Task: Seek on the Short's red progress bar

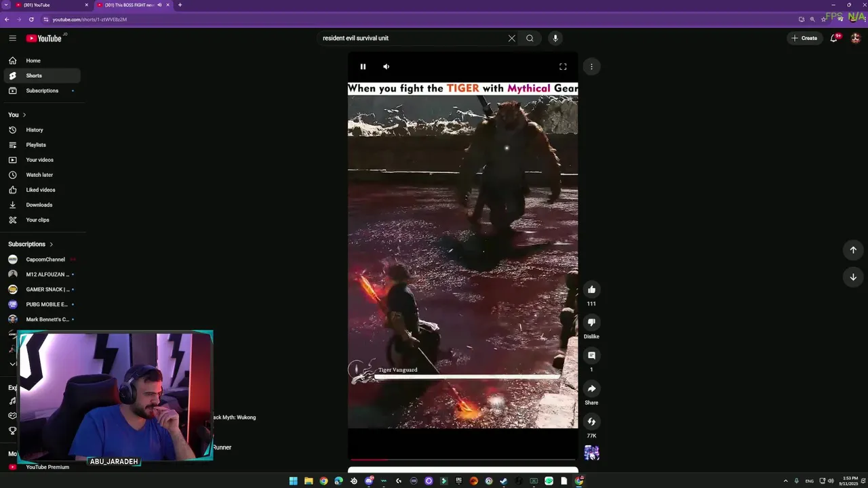Action: [x=462, y=460]
